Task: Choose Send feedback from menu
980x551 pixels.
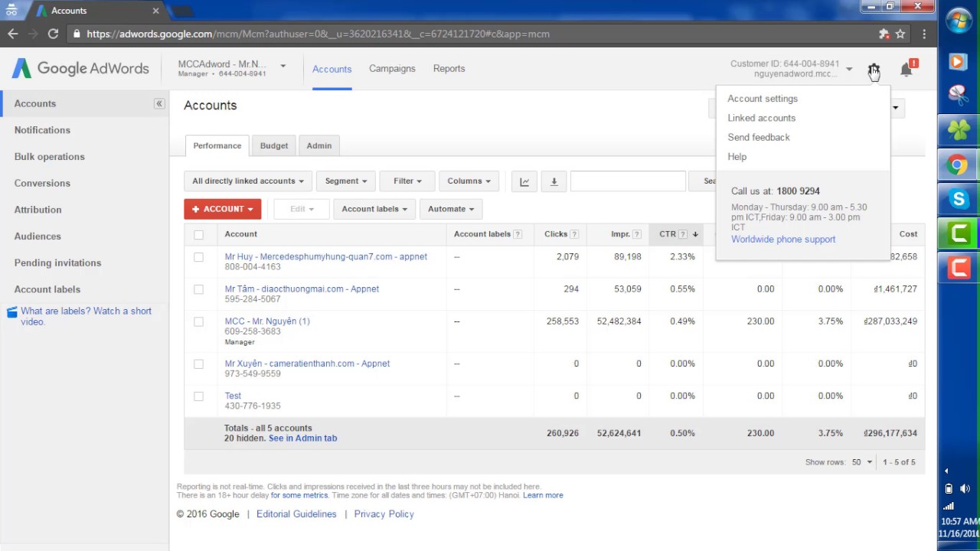Action: pyautogui.click(x=759, y=137)
